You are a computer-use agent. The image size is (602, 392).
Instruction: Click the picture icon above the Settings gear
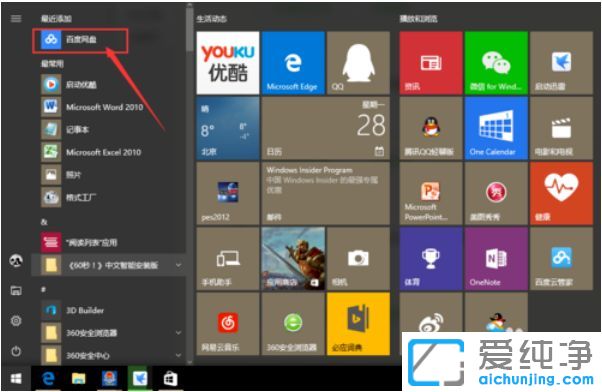pos(16,291)
